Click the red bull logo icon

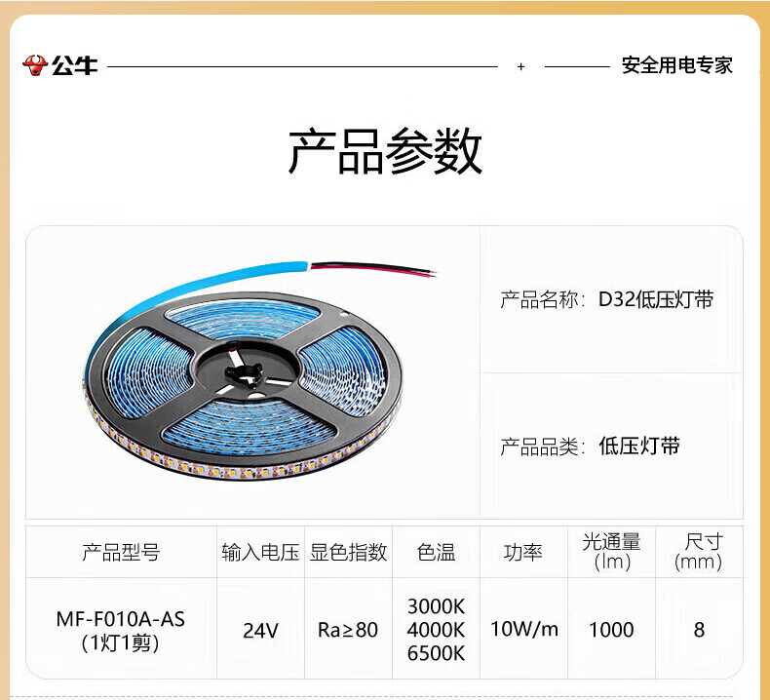click(x=35, y=65)
